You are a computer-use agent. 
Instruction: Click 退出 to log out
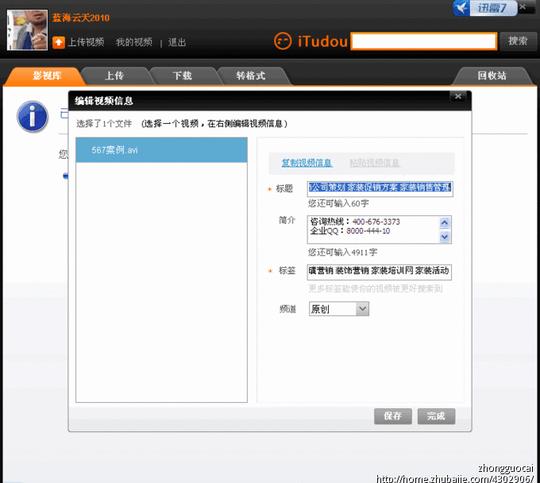click(x=177, y=42)
